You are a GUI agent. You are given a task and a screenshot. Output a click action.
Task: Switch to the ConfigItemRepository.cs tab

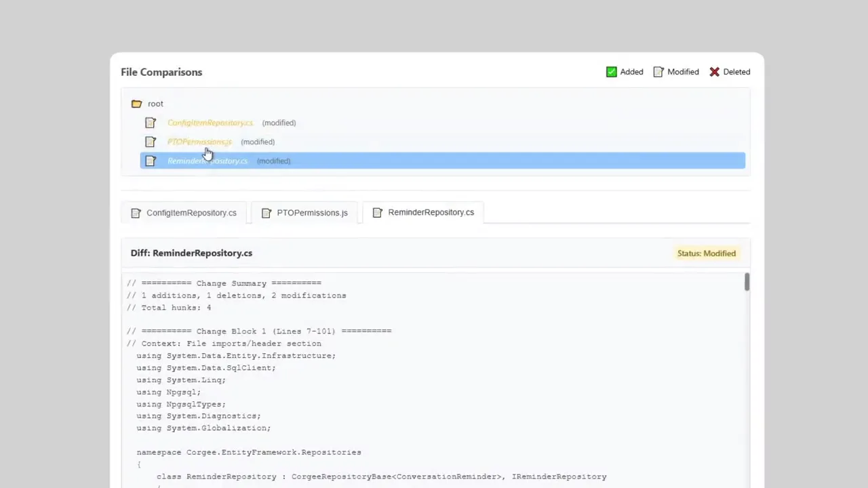pyautogui.click(x=184, y=213)
